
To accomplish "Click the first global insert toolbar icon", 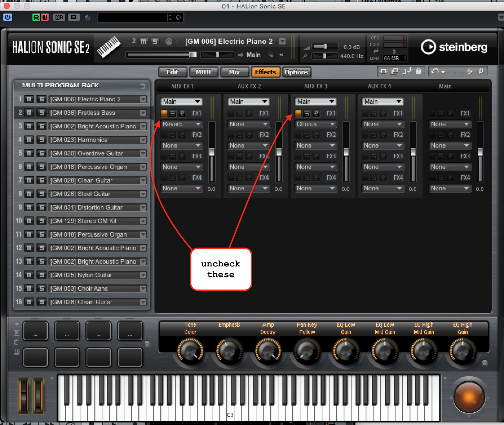I will 383,71.
